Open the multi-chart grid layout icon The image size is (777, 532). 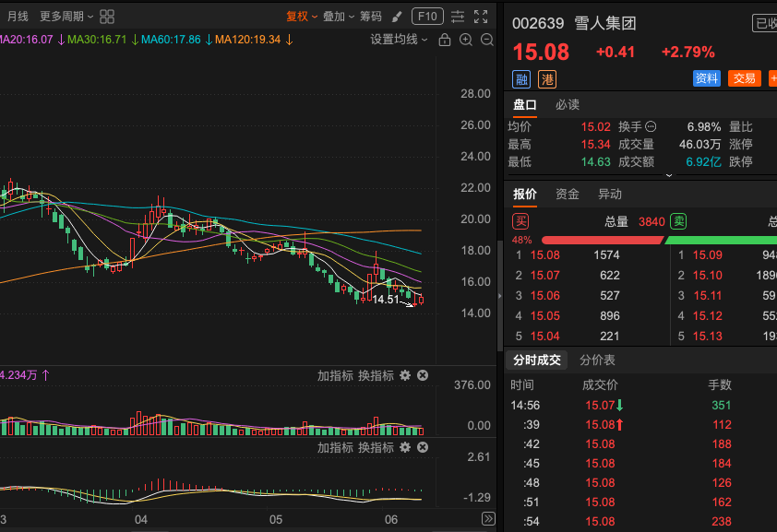click(x=107, y=17)
